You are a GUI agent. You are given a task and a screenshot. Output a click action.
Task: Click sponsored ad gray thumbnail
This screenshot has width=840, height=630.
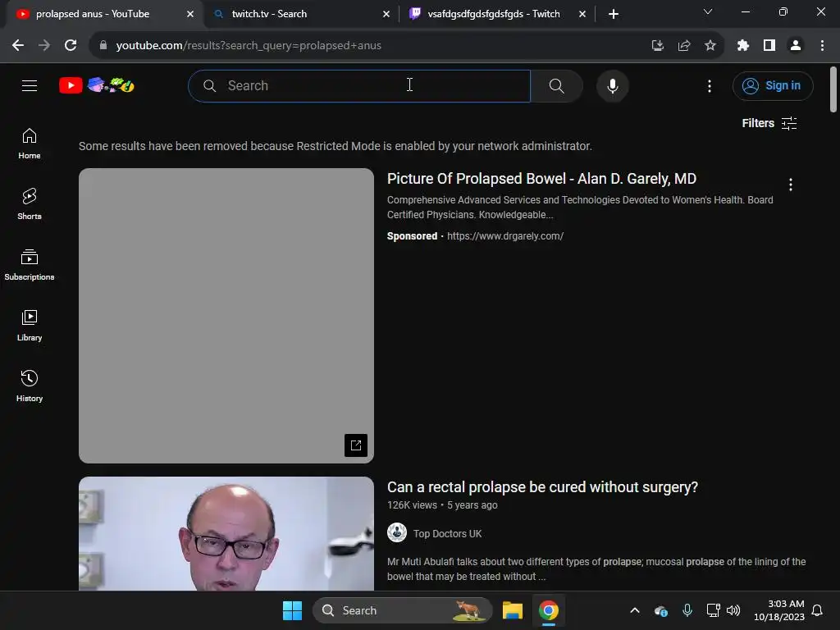pos(226,316)
